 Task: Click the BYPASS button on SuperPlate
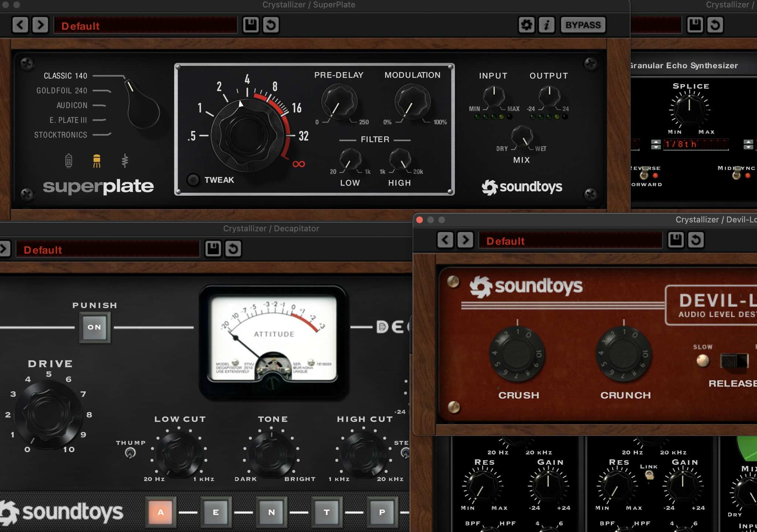(583, 25)
